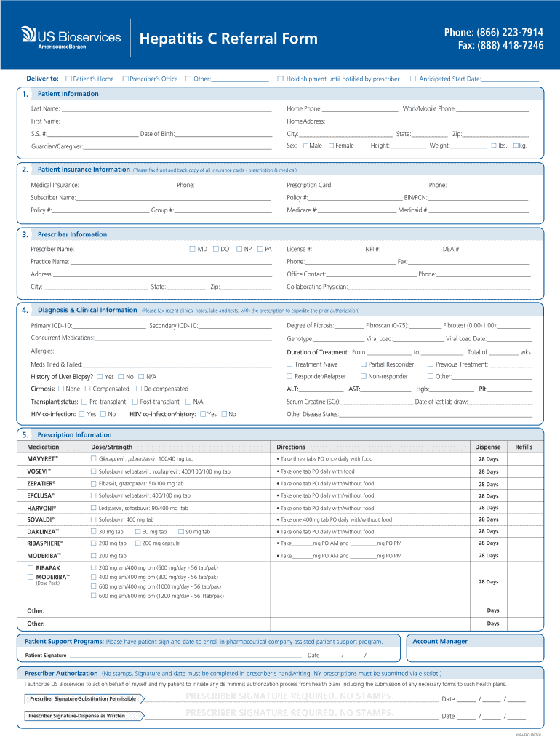Check the Pre-transplant status box
The image size is (560, 745).
84,402
